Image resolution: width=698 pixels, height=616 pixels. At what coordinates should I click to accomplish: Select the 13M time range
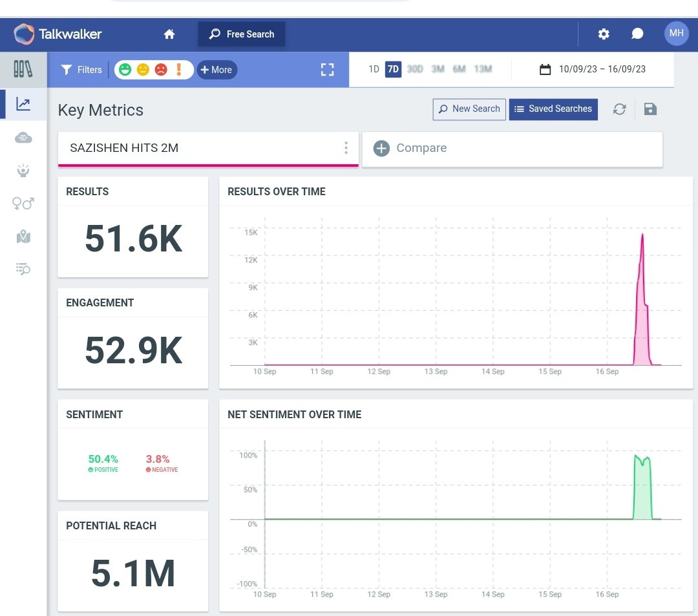483,69
